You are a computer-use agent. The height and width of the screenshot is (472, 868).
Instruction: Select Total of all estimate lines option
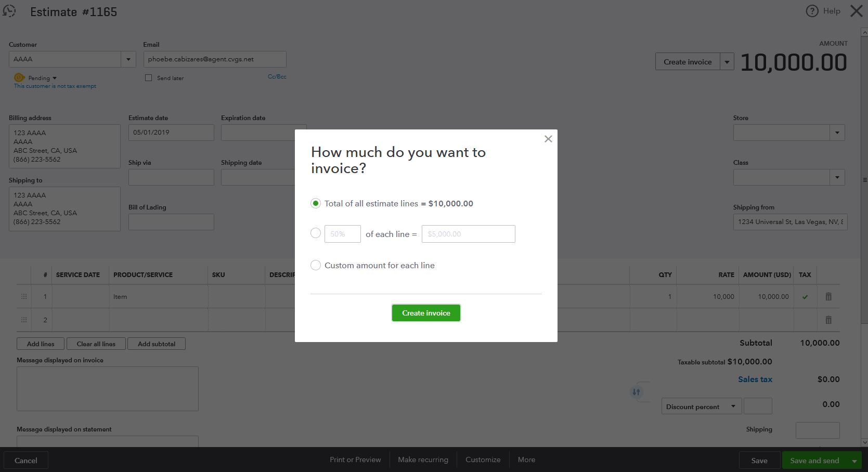316,203
